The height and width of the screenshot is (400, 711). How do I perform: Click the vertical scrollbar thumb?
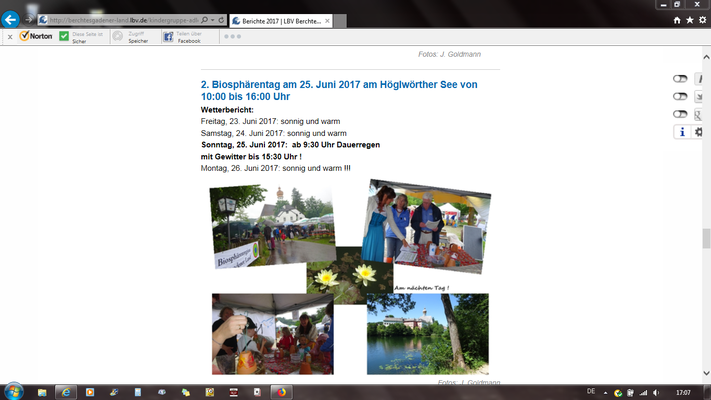click(706, 239)
